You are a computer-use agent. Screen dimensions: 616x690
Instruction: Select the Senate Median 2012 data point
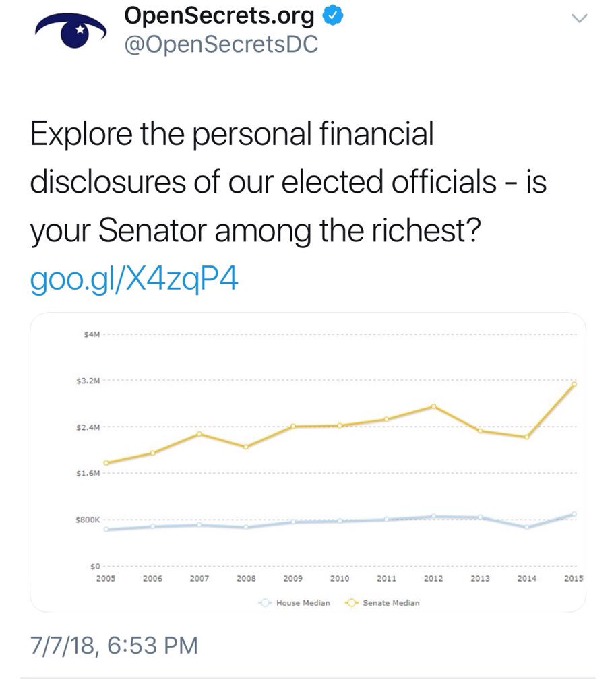433,406
